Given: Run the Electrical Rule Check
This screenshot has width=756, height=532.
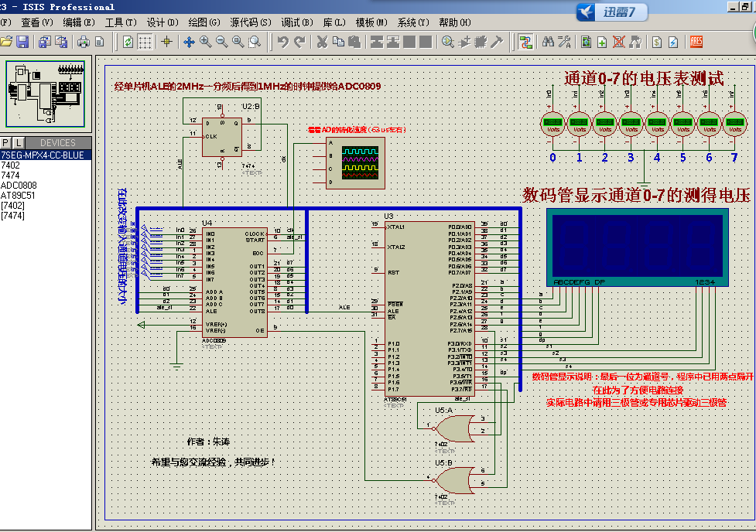Looking at the screenshot, I should [673, 42].
